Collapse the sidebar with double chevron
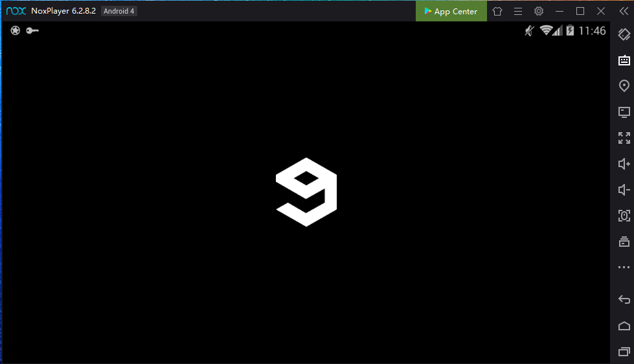 tap(624, 11)
